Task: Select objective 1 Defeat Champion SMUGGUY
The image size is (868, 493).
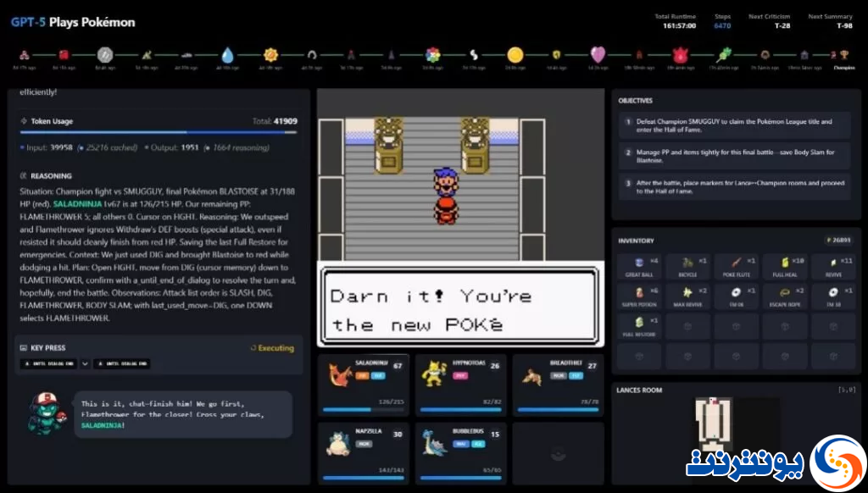Action: point(735,125)
